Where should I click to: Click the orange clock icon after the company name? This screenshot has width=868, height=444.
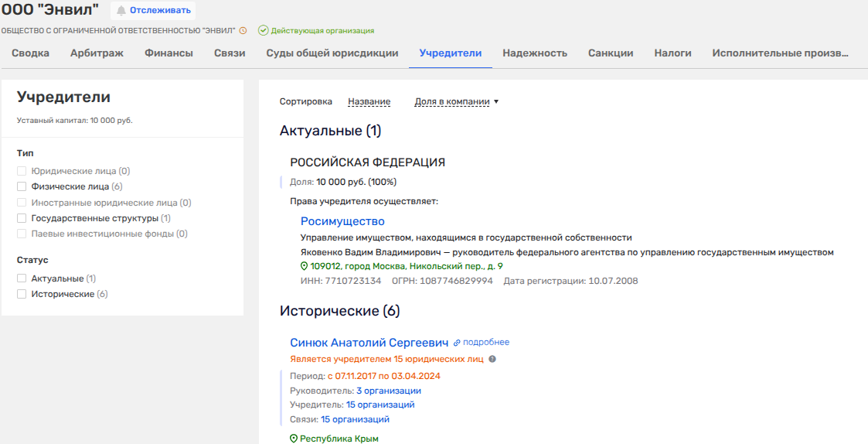[243, 31]
